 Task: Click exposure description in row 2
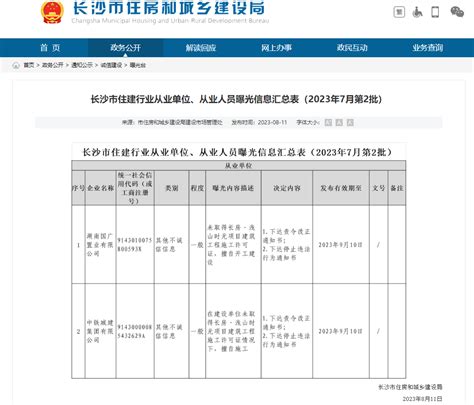(231, 331)
